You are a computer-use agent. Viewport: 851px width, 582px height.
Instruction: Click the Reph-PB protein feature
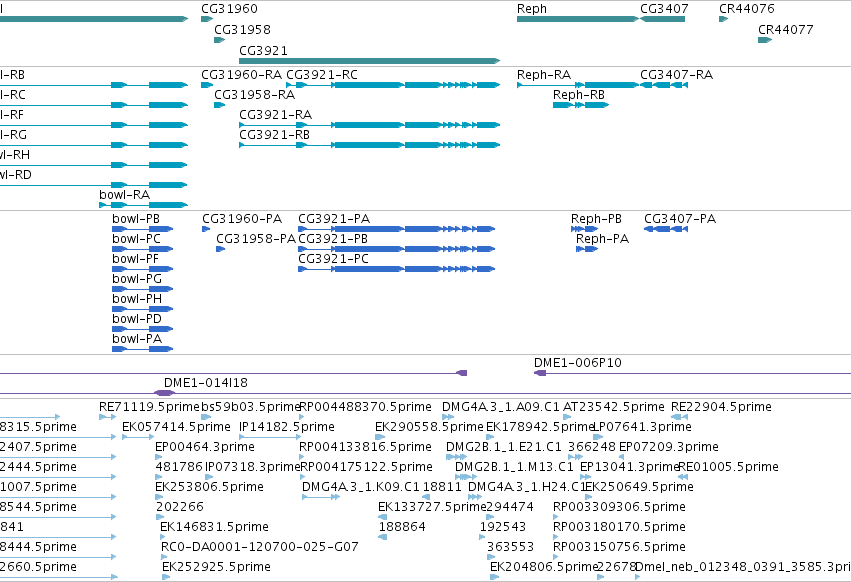585,229
